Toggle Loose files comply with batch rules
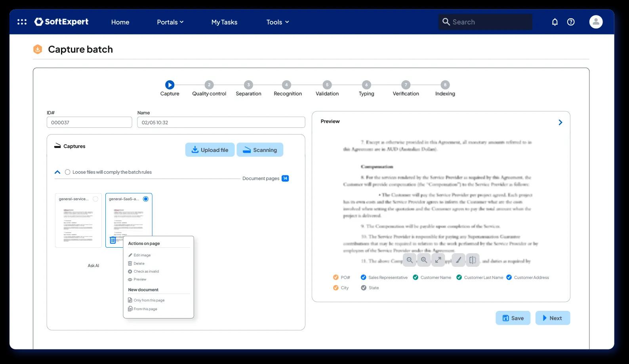The image size is (629, 364). pyautogui.click(x=68, y=172)
